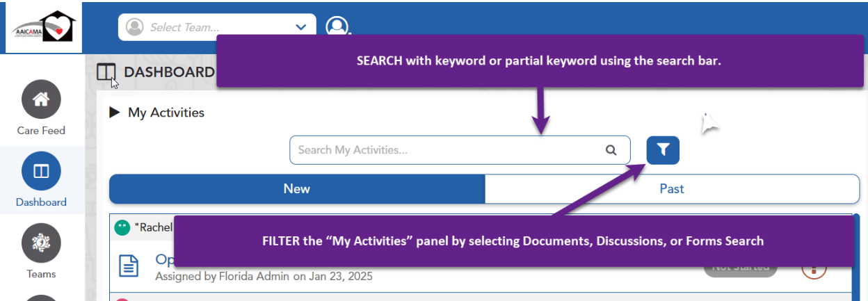This screenshot has width=868, height=301.
Task: Click the AAICAMA logo
Action: (43, 27)
